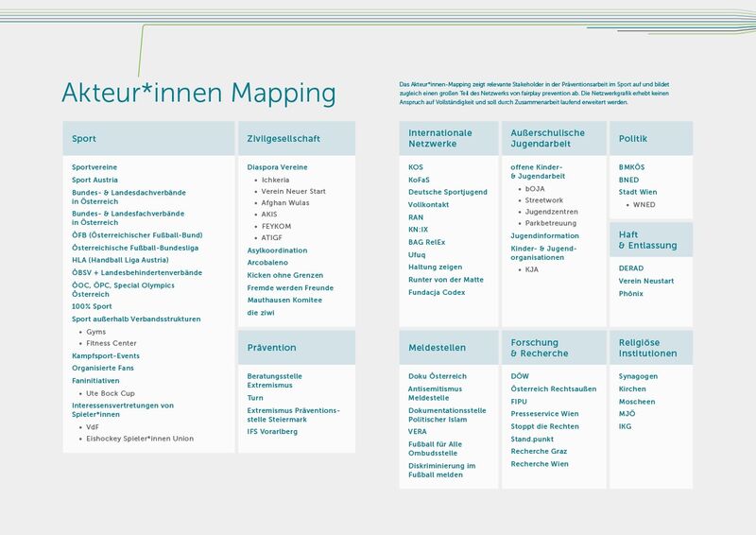Click the 'Streetwork' bullet item
Image resolution: width=756 pixels, height=535 pixels.
(x=544, y=200)
